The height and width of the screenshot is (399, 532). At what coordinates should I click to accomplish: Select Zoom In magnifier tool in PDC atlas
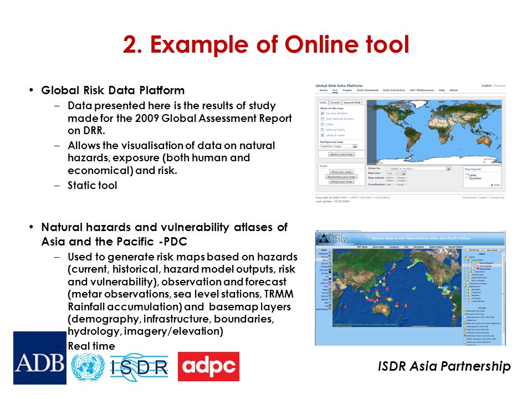tap(330, 259)
